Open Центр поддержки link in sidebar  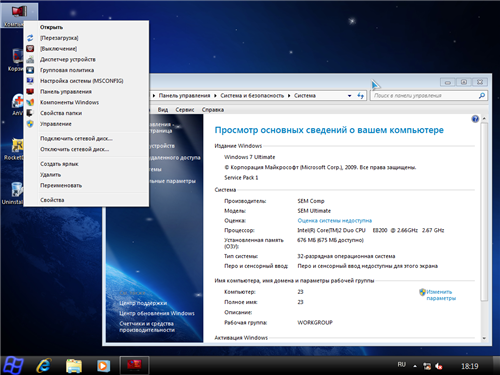pos(143,303)
